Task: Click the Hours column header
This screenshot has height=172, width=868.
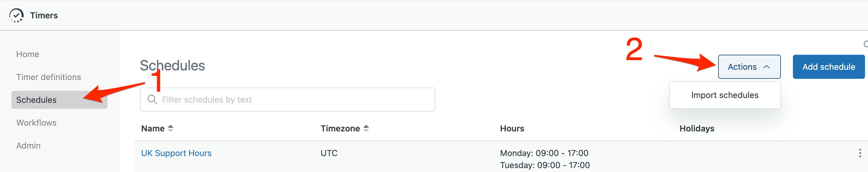Action: coord(512,128)
